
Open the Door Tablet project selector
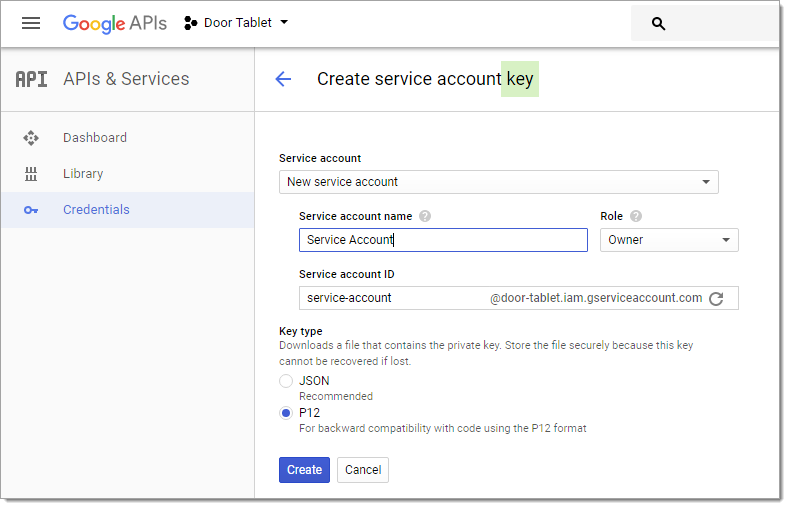(236, 23)
